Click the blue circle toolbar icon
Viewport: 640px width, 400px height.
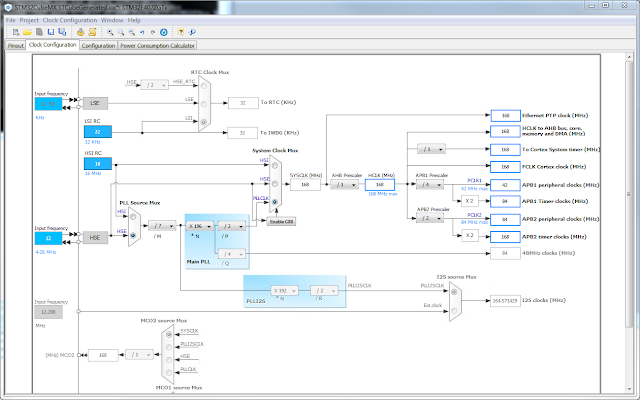point(164,32)
